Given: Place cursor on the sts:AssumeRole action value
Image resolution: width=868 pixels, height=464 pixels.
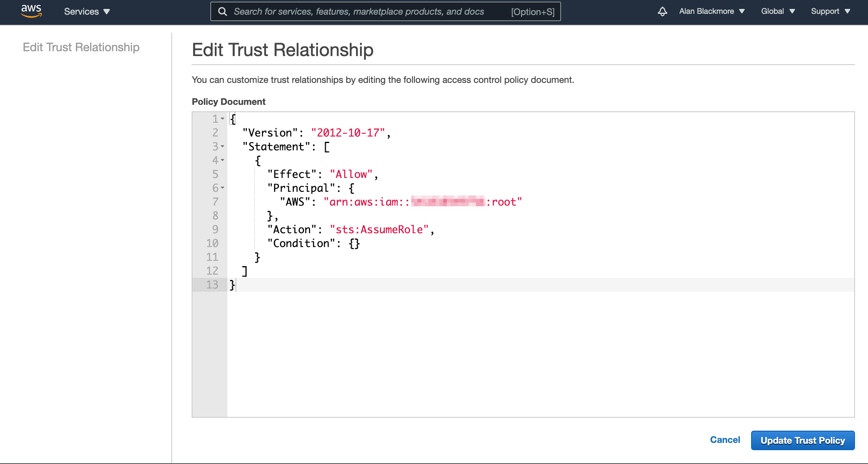Looking at the screenshot, I should point(379,230).
